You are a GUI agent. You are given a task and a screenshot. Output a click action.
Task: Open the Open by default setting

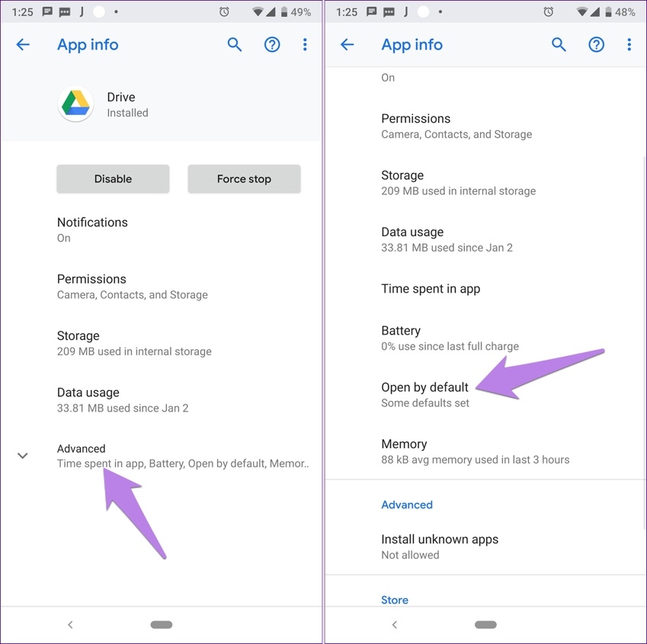[x=424, y=394]
